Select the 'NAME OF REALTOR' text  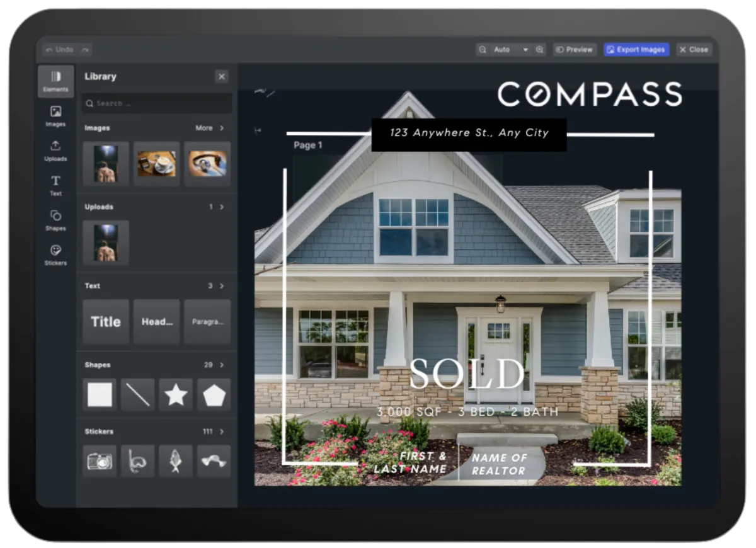[x=498, y=464]
